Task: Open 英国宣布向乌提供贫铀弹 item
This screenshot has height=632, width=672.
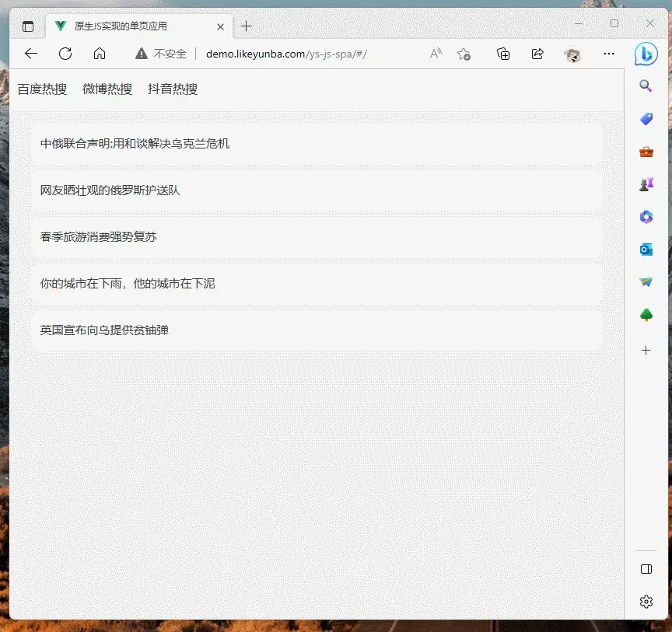Action: pos(317,330)
